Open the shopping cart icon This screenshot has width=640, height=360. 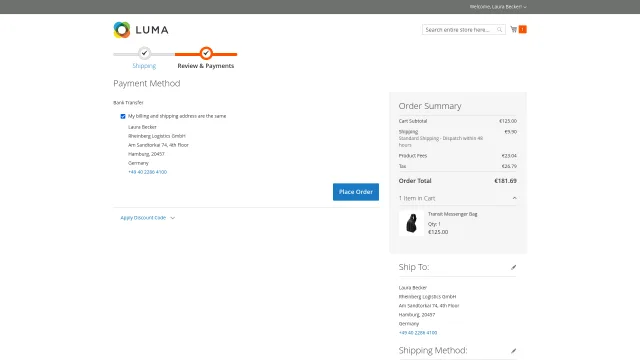[514, 29]
